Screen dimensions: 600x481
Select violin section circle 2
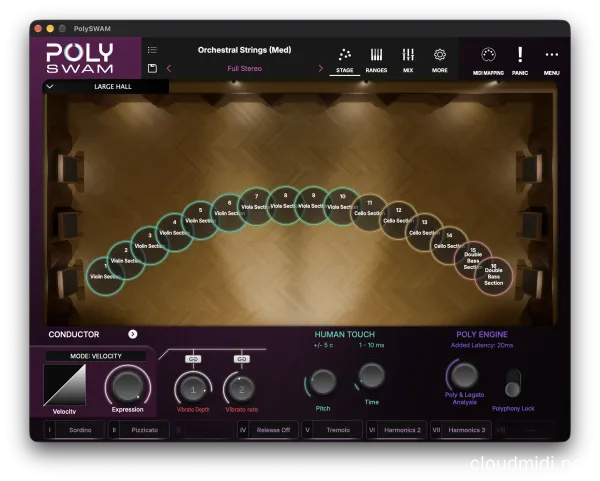[x=126, y=260]
